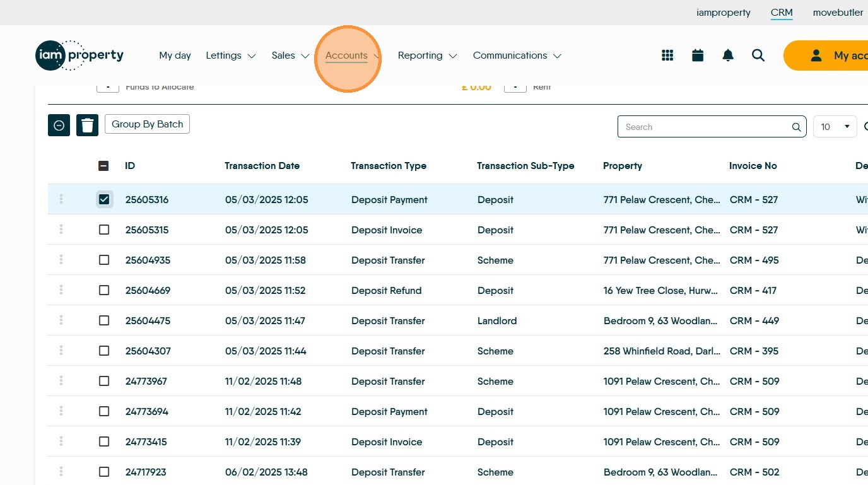Click the Group By Batch button
This screenshot has height=485, width=868.
(147, 124)
